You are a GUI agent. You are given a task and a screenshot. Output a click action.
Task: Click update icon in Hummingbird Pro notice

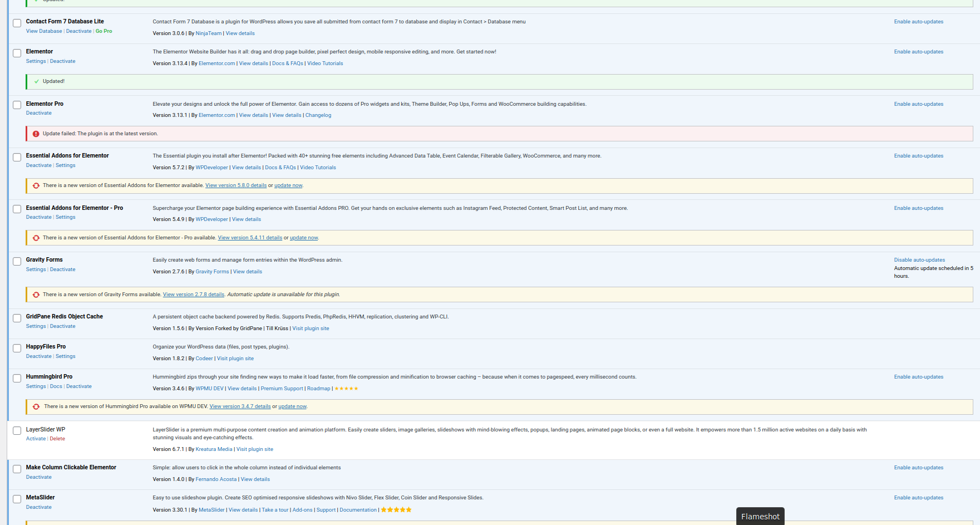click(x=36, y=406)
